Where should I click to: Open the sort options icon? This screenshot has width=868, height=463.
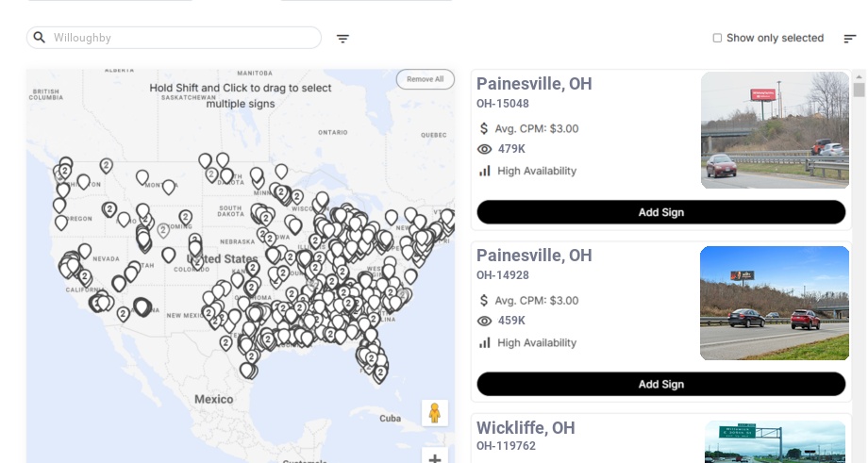pyautogui.click(x=849, y=39)
